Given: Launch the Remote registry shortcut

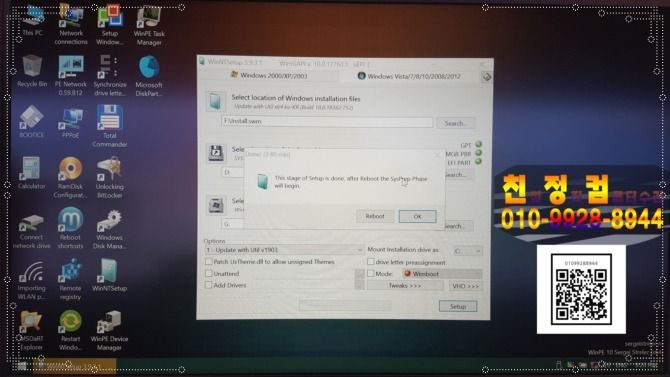Looking at the screenshot, I should (x=71, y=279).
